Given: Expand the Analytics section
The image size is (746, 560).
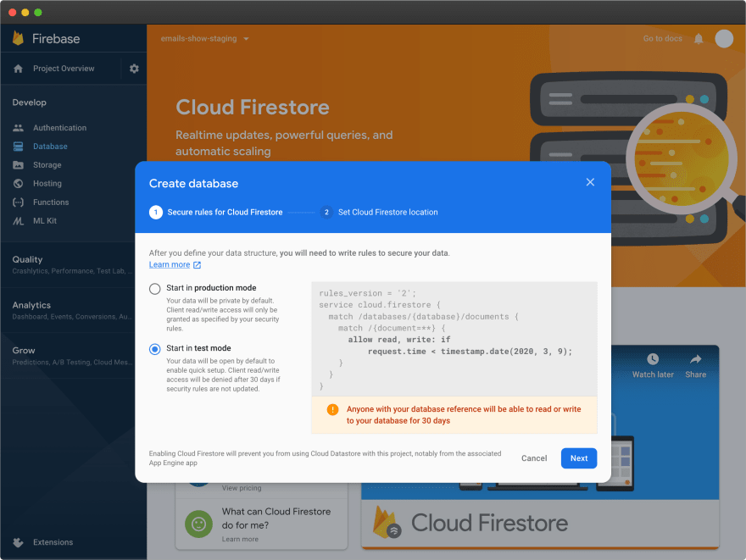Looking at the screenshot, I should coord(73,310).
